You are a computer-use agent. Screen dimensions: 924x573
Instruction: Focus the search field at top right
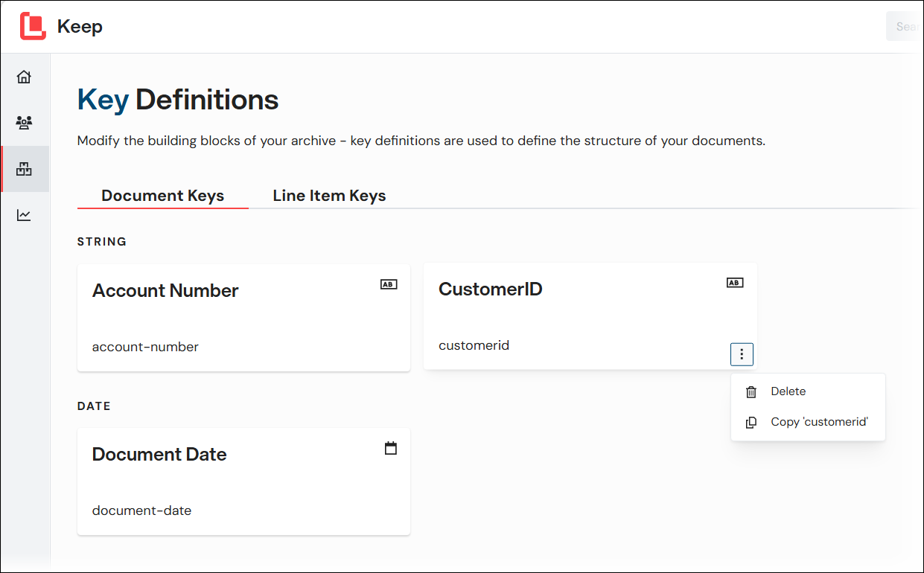904,26
